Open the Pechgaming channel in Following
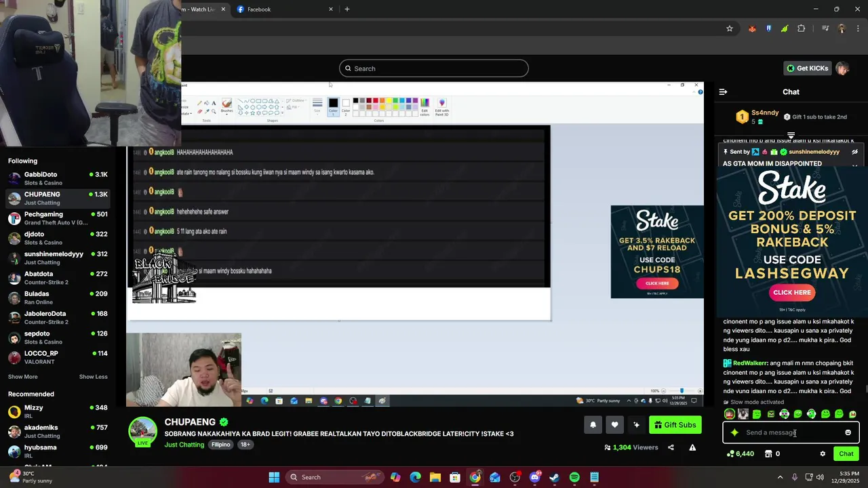The width and height of the screenshot is (868, 488). click(58, 218)
